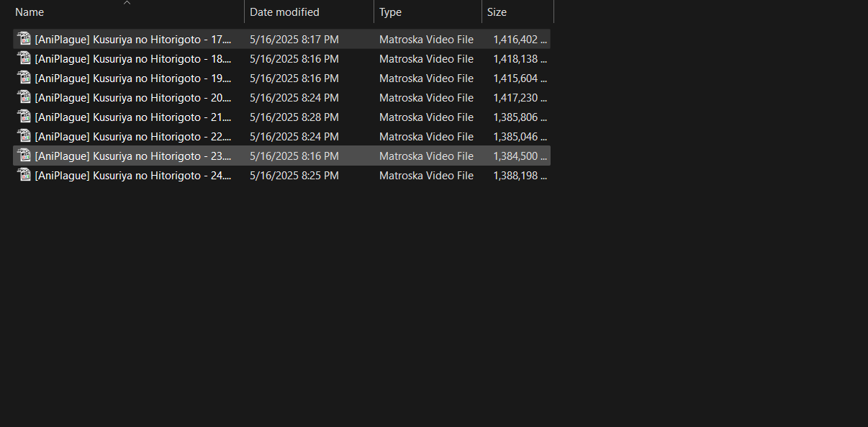Click the file icon for Kusuriya no Hitorigoto - 23
This screenshot has height=427, width=868.
click(24, 156)
